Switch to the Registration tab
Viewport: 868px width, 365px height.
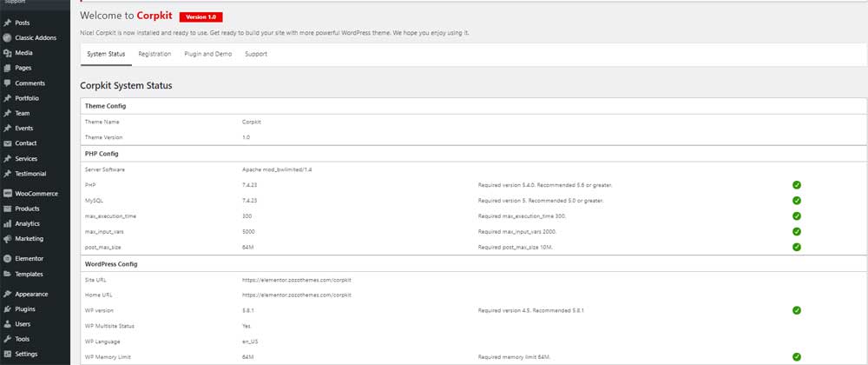click(155, 54)
